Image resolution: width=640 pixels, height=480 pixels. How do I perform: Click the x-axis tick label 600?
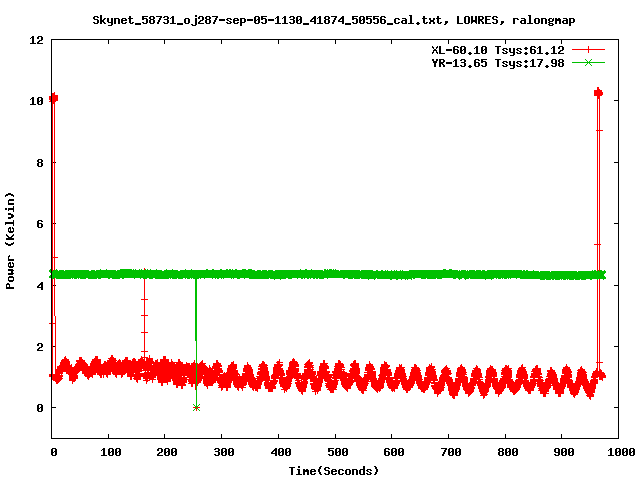coord(394,452)
